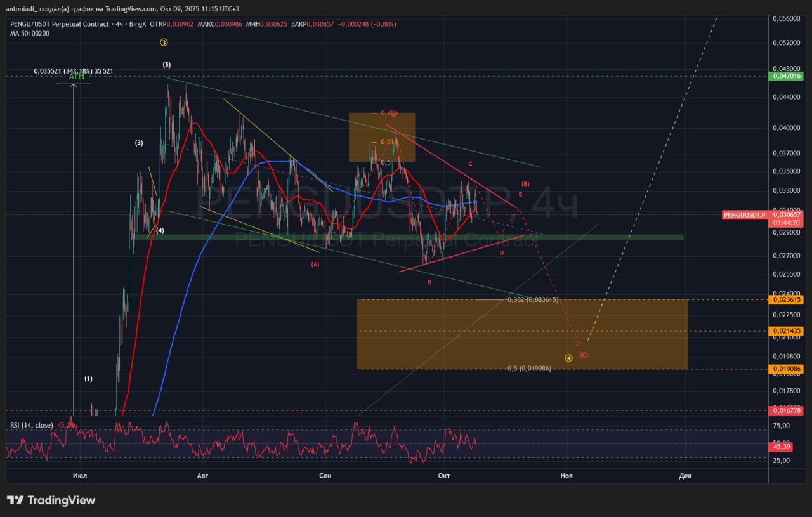Select the white (5) wave label
Image resolution: width=812 pixels, height=517 pixels.
166,65
